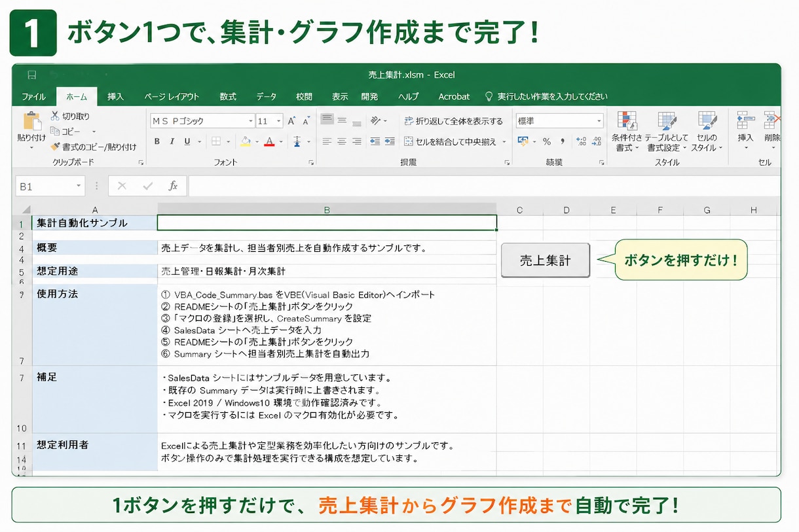This screenshot has width=799, height=532.
Task: Switch to the Developer (開発) tab
Action: (369, 96)
